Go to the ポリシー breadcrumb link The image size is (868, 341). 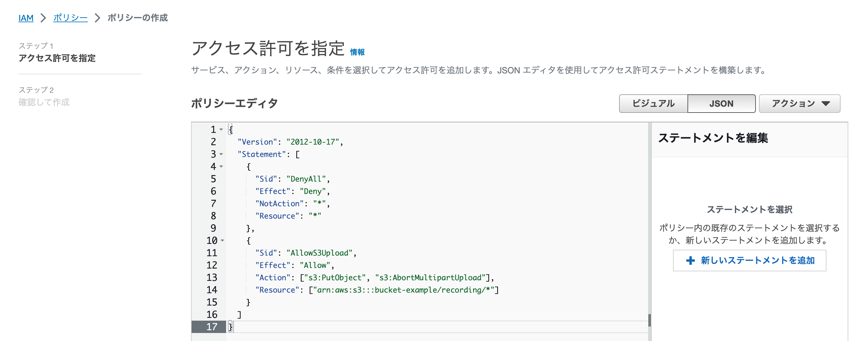pos(71,18)
